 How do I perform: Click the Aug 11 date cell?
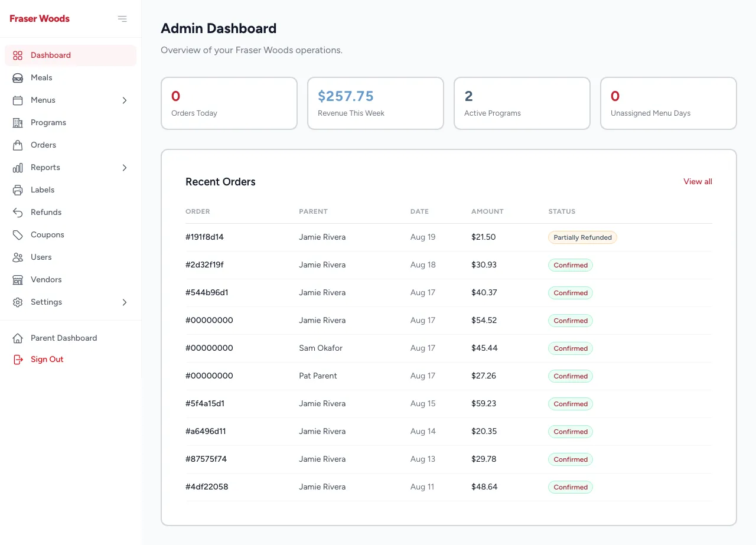tap(422, 487)
